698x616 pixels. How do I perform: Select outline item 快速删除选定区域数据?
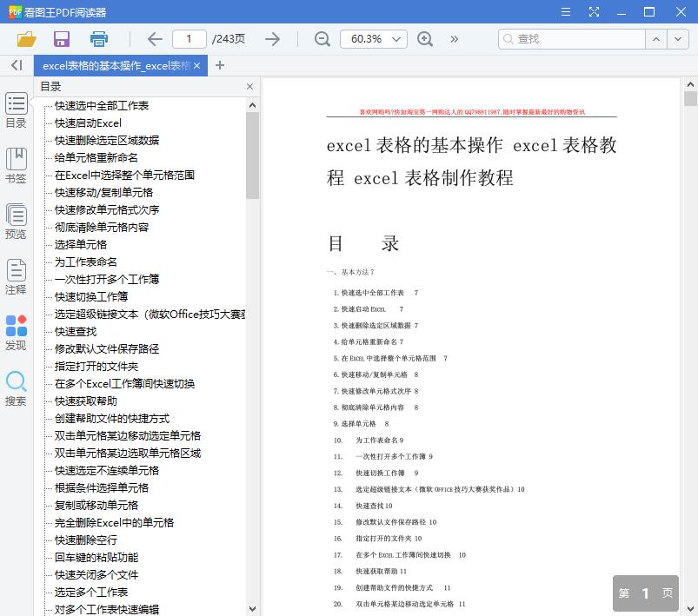tap(107, 140)
